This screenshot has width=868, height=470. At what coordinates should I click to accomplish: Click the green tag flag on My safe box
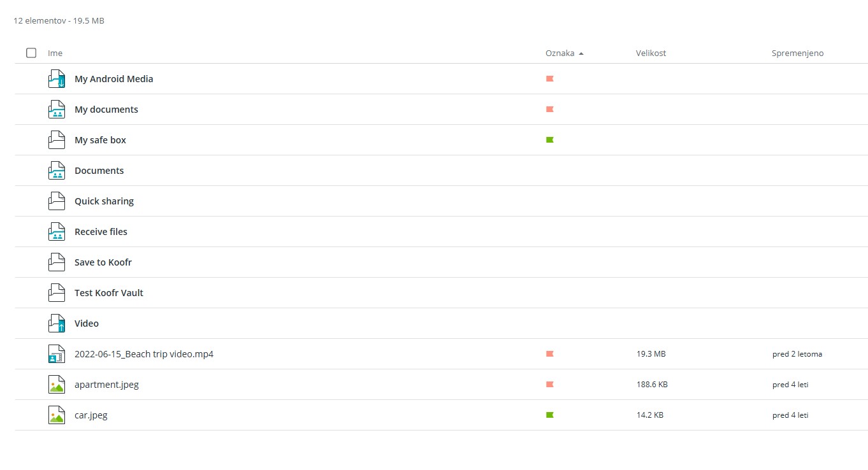pos(550,140)
